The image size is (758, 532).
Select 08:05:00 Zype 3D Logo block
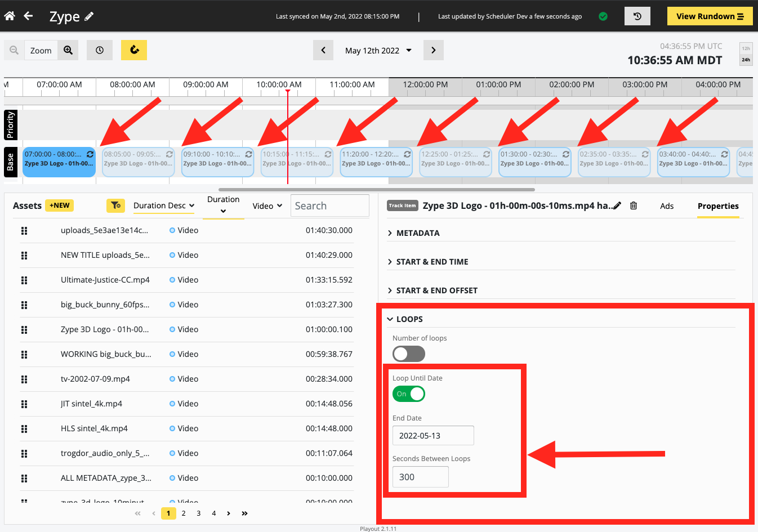point(138,162)
